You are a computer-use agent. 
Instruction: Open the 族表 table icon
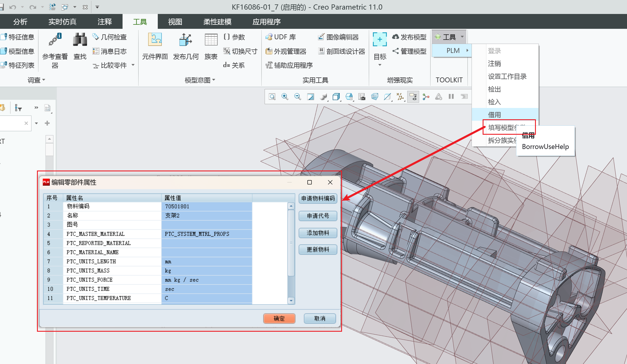pos(211,40)
